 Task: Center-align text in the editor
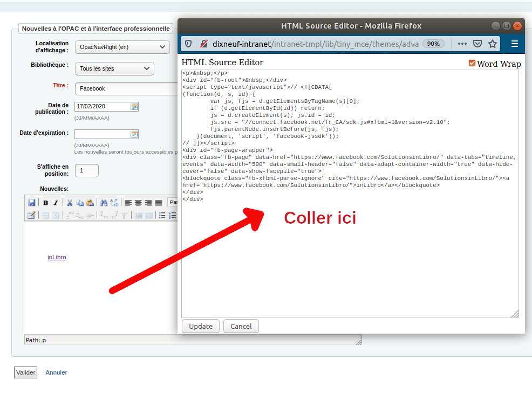point(138,203)
